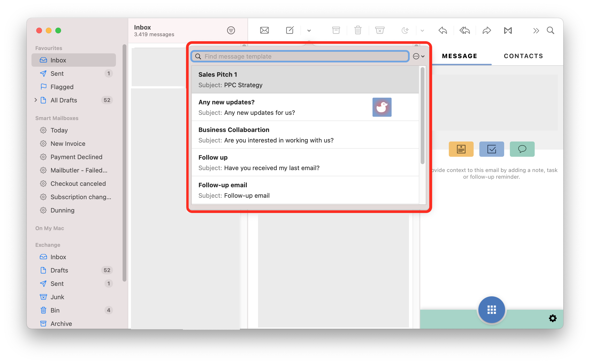Viewport: 590px width, 364px height.
Task: Click the Mailbutler settings gear icon
Action: coord(553,318)
